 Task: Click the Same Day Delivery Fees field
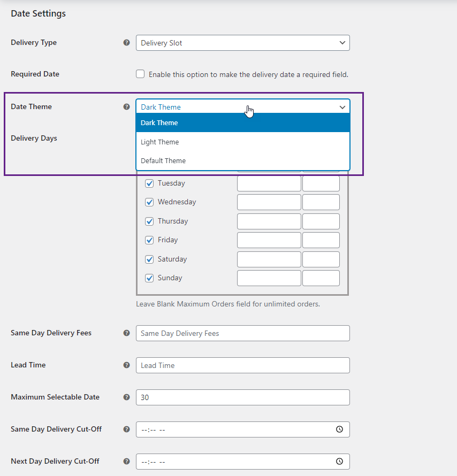coord(242,333)
